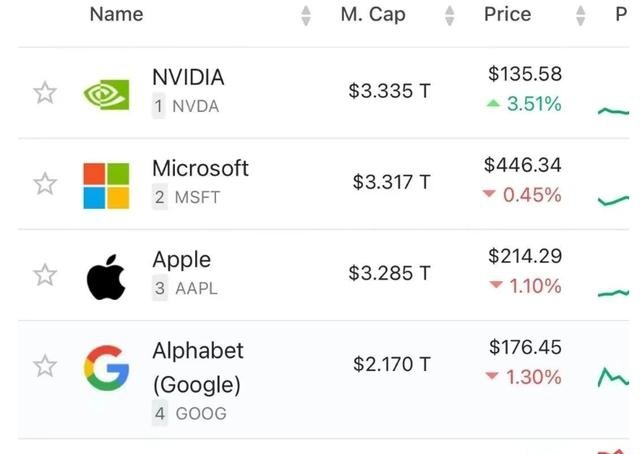Open the NVIDIA company link

[188, 77]
